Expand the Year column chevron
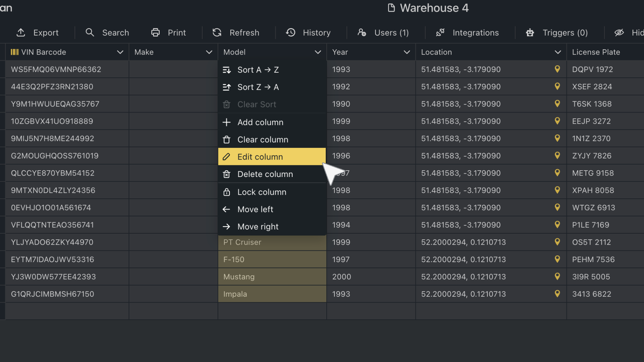The height and width of the screenshot is (362, 644). (x=407, y=52)
